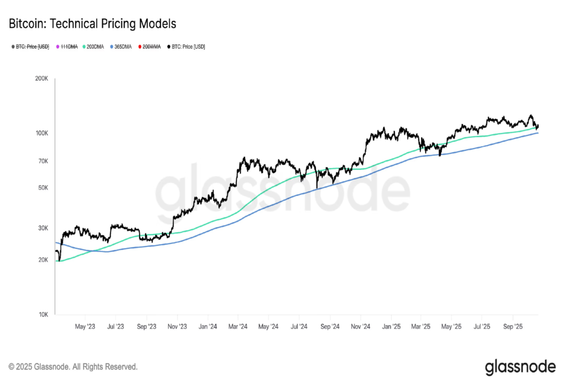Screen dimensions: 588x392
Task: Click the 200K y-axis label
Action: tap(41, 78)
